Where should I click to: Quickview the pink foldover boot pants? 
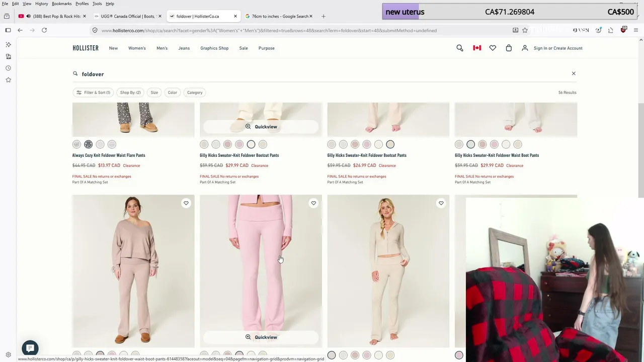tap(261, 337)
